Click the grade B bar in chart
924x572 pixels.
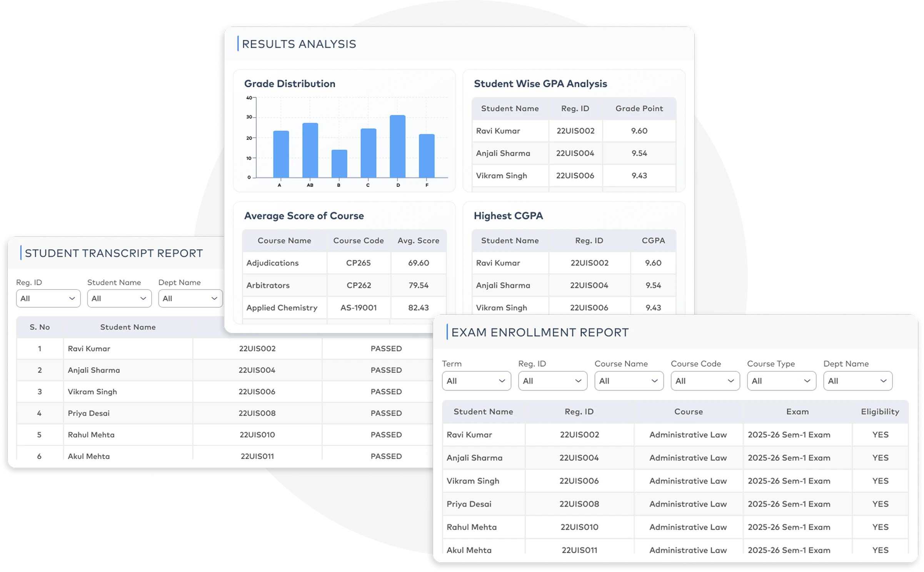click(339, 164)
